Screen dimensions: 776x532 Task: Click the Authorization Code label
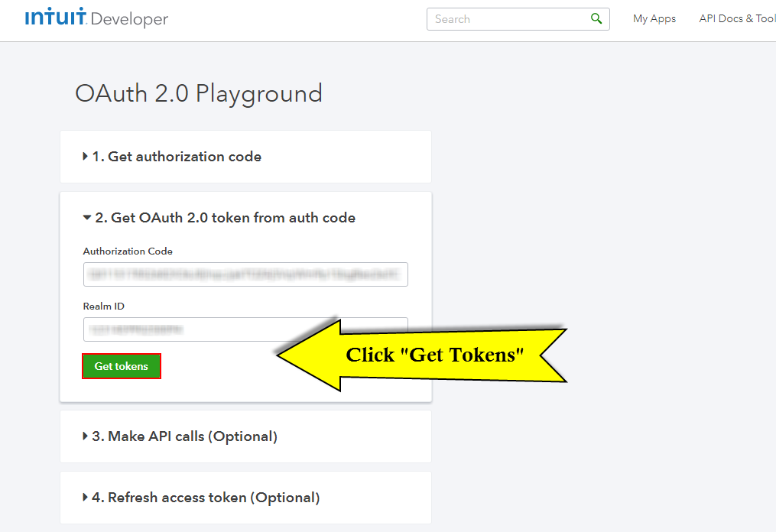coord(128,251)
